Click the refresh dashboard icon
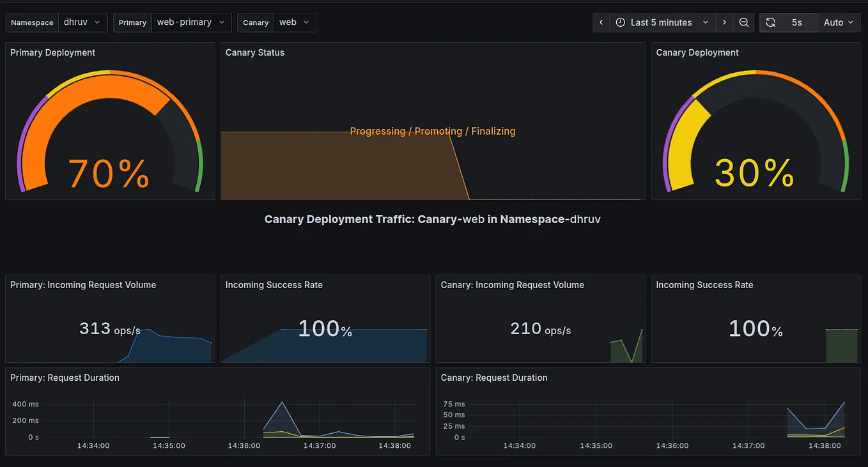This screenshot has width=868, height=467. 769,22
